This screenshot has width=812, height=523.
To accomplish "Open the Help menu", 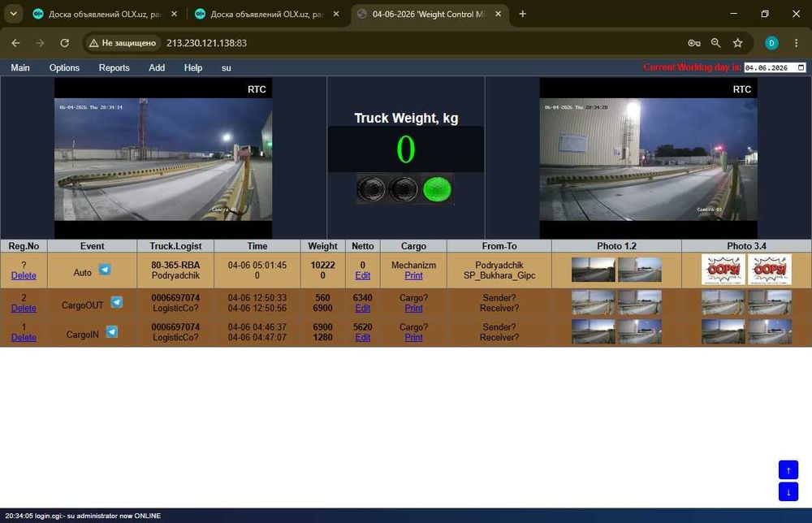I will [x=193, y=68].
